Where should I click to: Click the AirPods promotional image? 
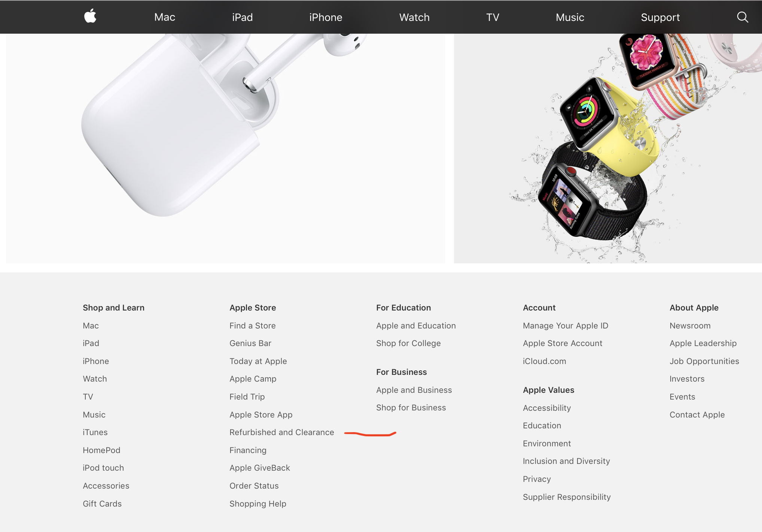(225, 148)
